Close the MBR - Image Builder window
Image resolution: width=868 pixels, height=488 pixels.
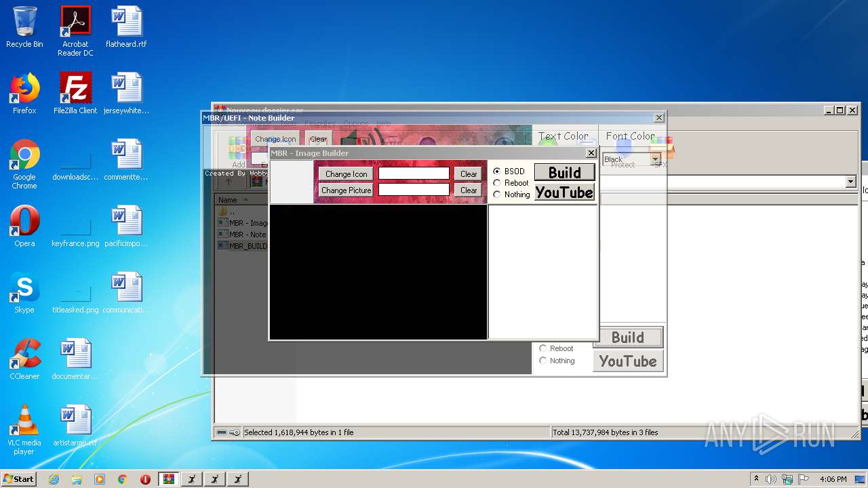[591, 153]
